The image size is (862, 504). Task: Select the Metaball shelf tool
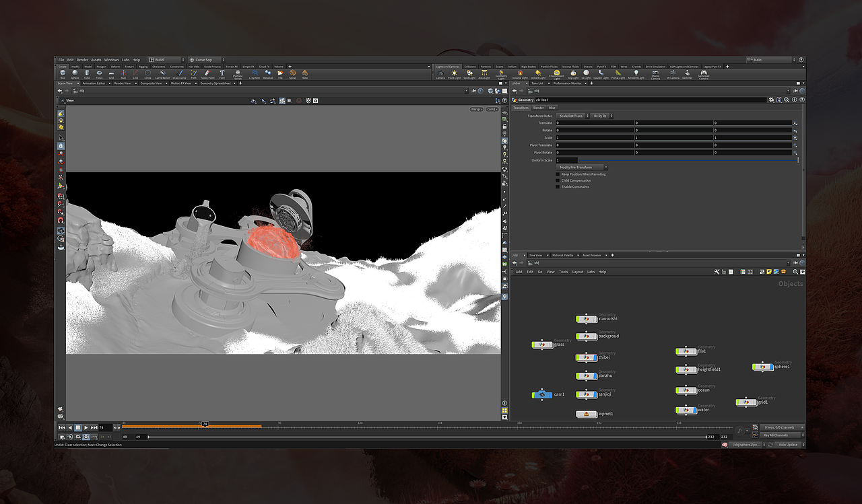268,74
